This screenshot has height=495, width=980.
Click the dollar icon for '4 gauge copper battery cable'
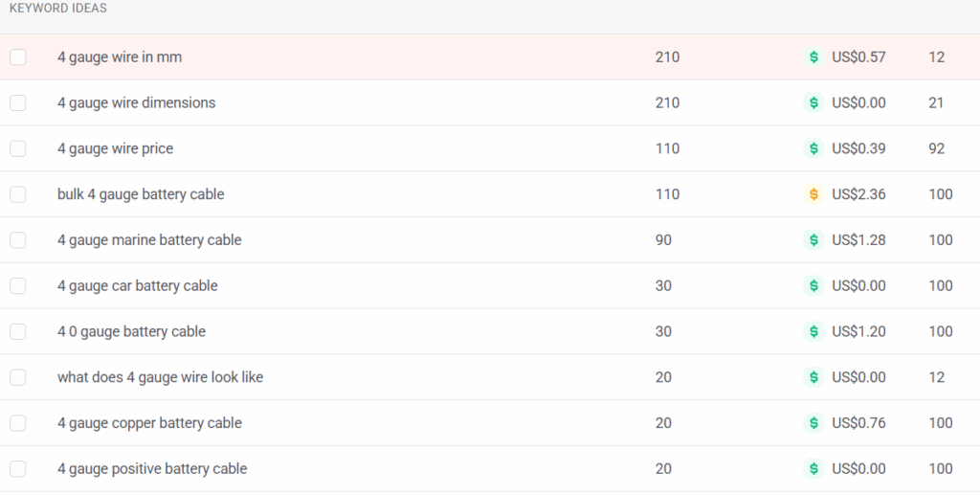tap(813, 423)
